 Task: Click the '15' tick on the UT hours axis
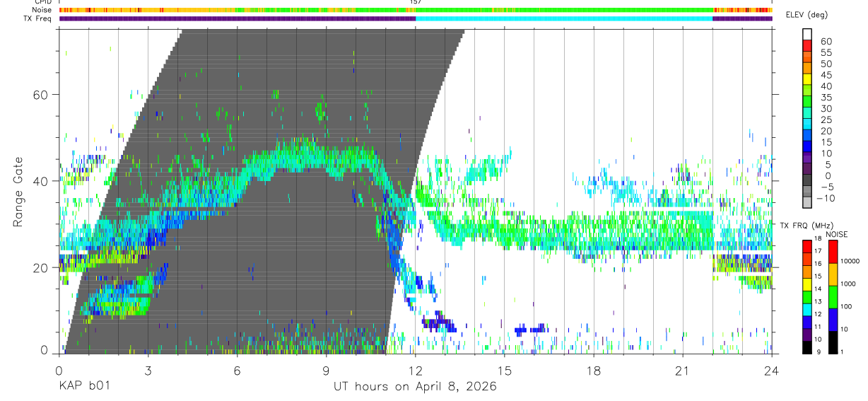[505, 370]
